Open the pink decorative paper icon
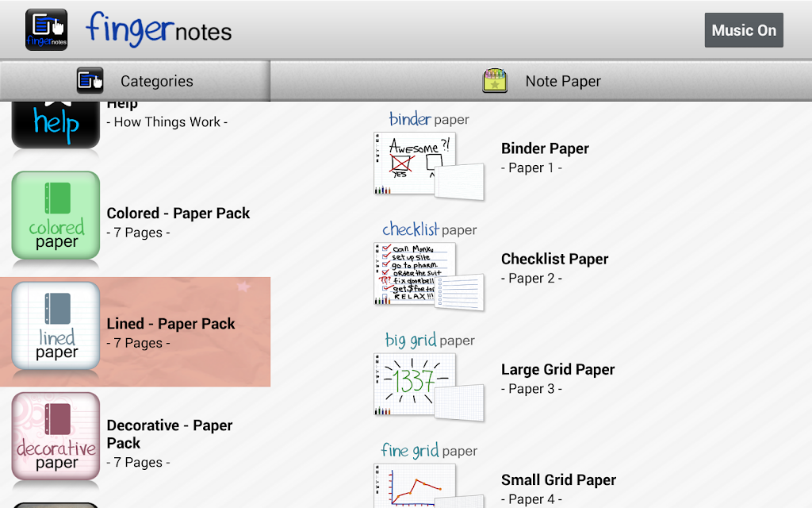This screenshot has width=812, height=508. [x=56, y=436]
